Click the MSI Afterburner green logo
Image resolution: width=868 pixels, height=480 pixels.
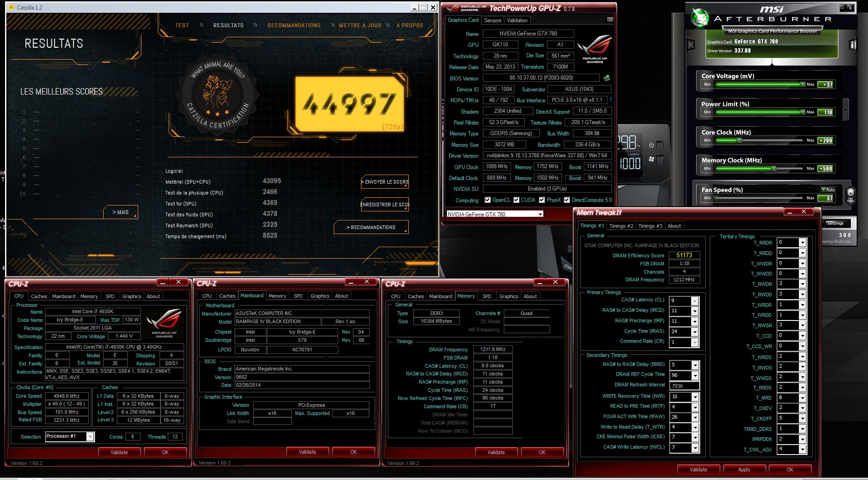(699, 17)
